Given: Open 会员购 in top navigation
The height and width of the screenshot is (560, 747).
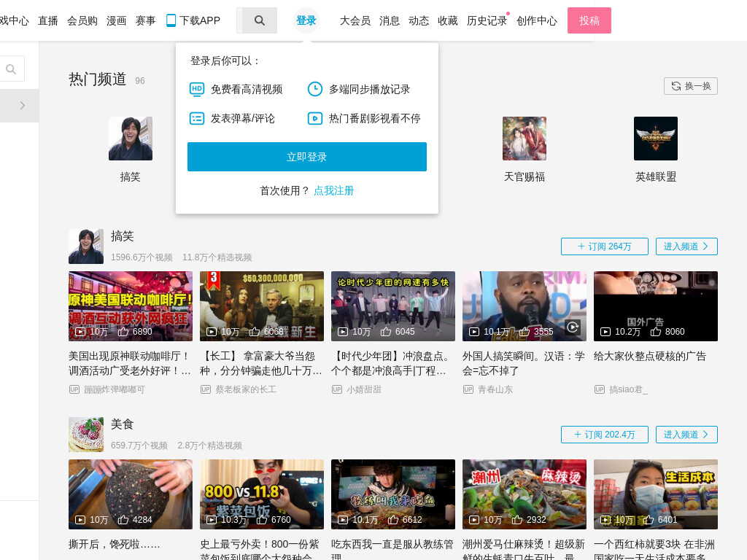Looking at the screenshot, I should (x=82, y=20).
